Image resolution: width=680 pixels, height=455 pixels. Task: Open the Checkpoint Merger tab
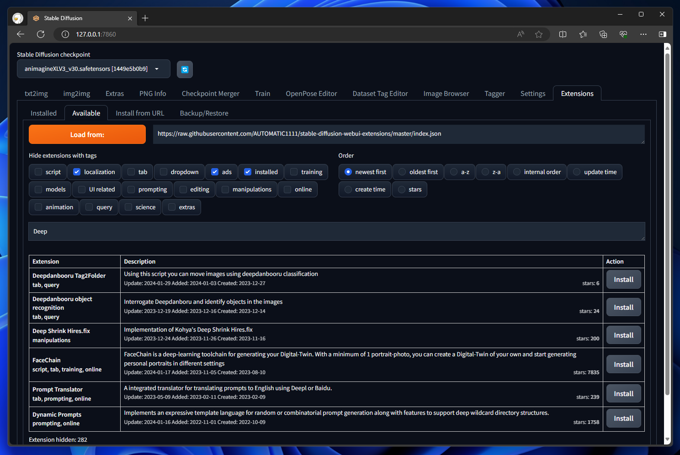click(x=210, y=94)
